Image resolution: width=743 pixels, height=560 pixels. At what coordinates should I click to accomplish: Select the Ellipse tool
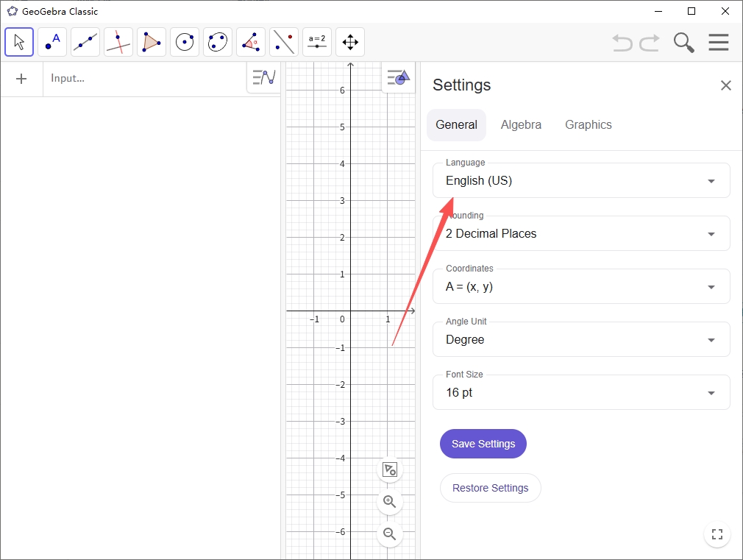pyautogui.click(x=218, y=42)
